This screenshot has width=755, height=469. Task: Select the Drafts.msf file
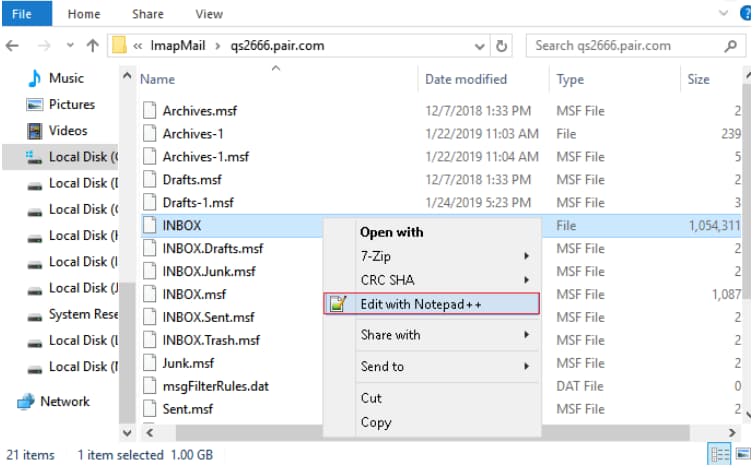[x=192, y=180]
